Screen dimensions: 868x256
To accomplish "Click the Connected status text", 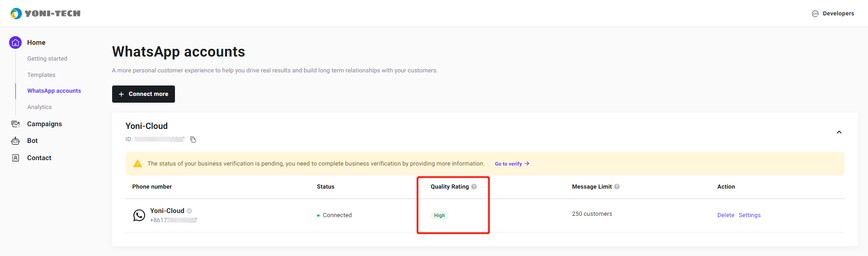I will (337, 215).
